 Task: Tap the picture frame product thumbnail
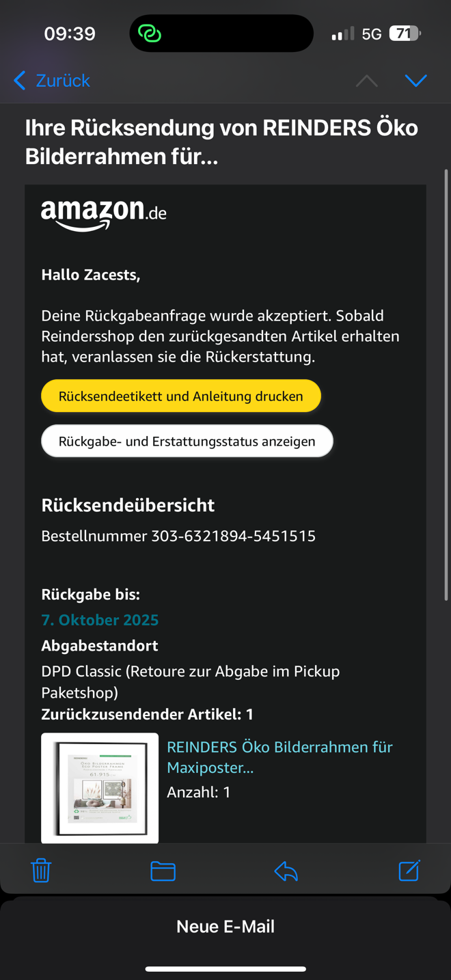(100, 787)
